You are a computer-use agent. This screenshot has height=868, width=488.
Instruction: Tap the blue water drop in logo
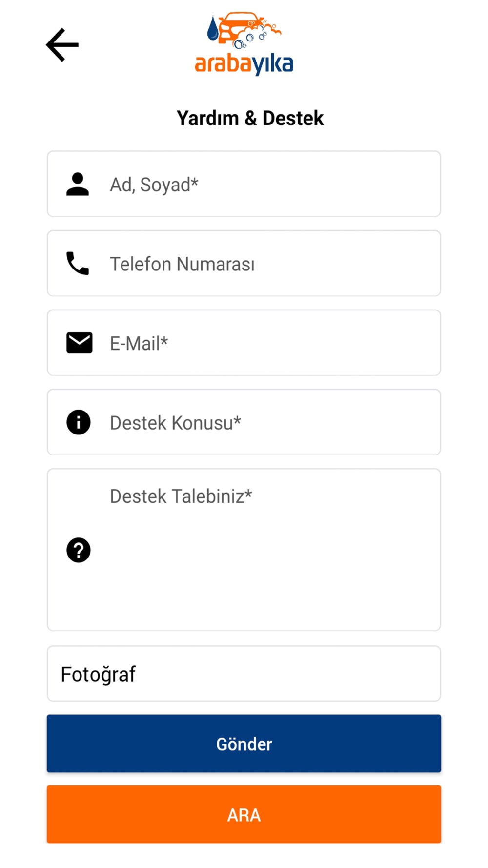pos(213,28)
